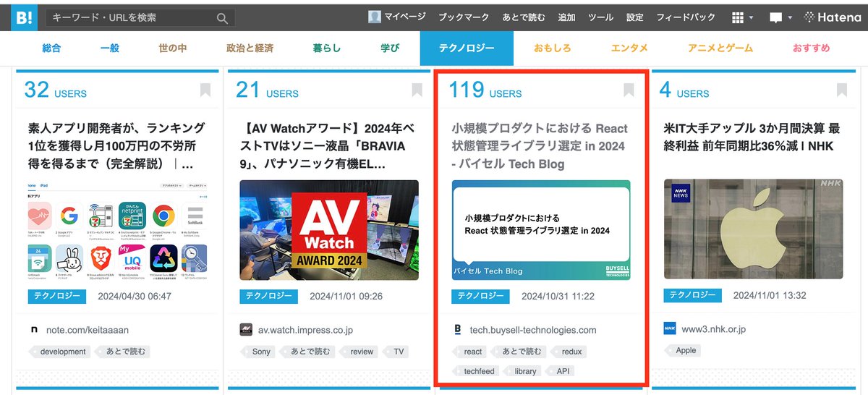The width and height of the screenshot is (868, 395).
Task: Click the review tag
Action: (360, 352)
